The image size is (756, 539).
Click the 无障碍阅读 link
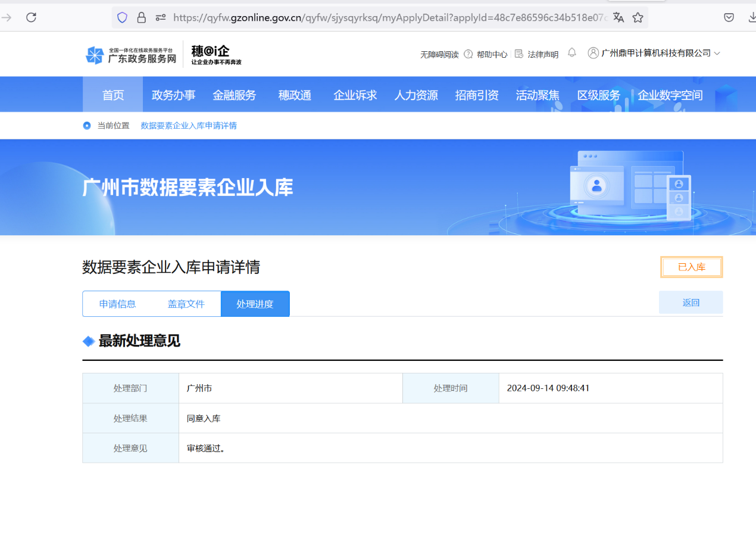(x=439, y=54)
